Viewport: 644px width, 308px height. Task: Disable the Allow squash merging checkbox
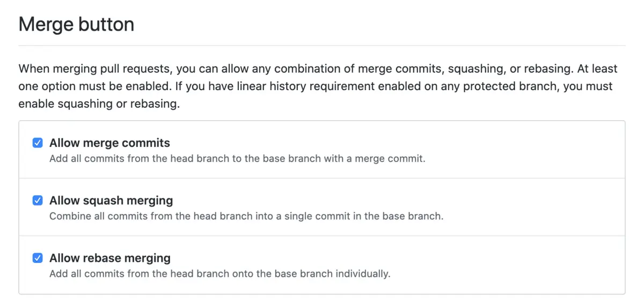pyautogui.click(x=38, y=200)
